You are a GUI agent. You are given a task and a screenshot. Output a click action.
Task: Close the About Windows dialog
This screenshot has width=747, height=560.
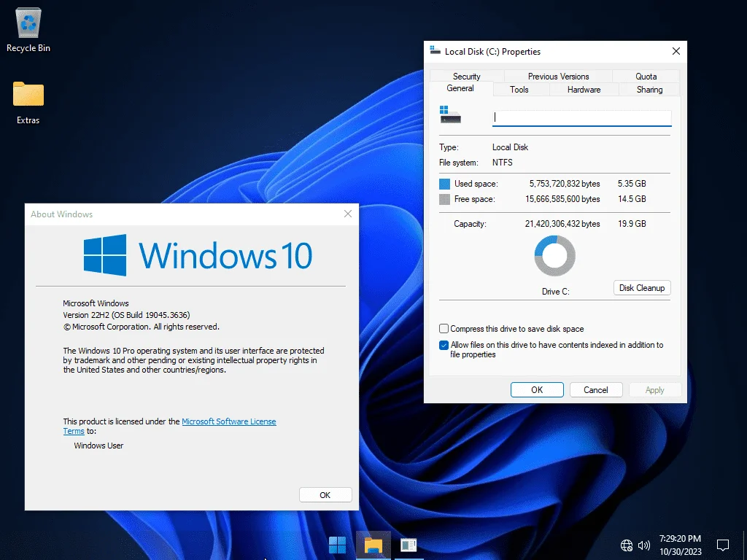point(348,214)
